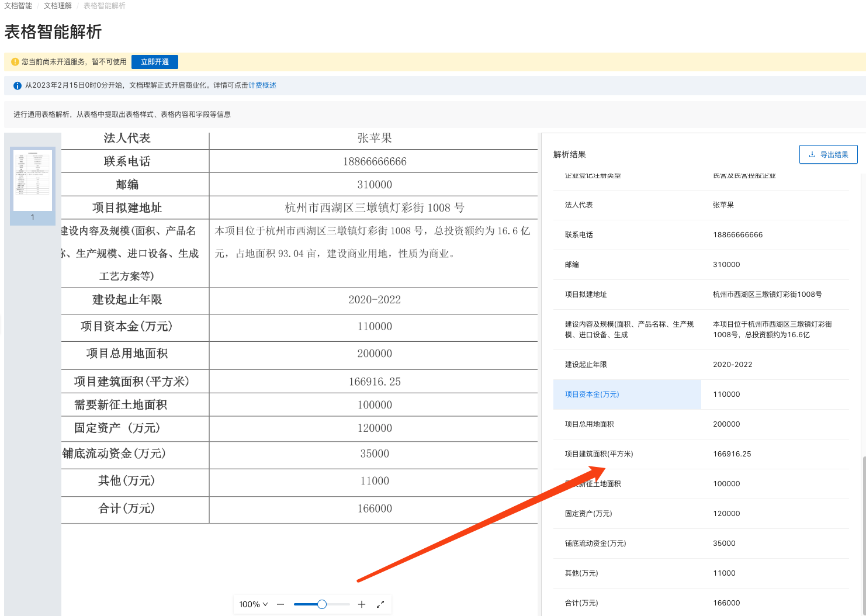Click the results panel scrollbar
Image resolution: width=866 pixels, height=616 pixels.
click(863, 535)
